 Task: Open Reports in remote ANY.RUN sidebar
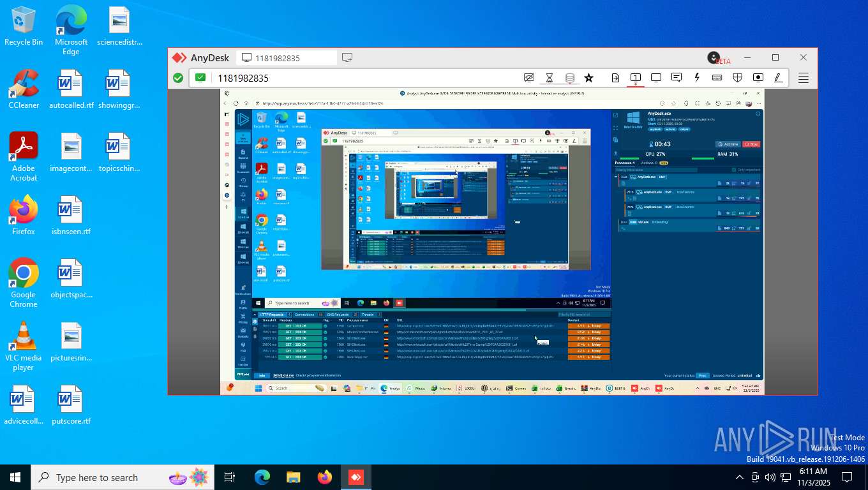(x=243, y=155)
